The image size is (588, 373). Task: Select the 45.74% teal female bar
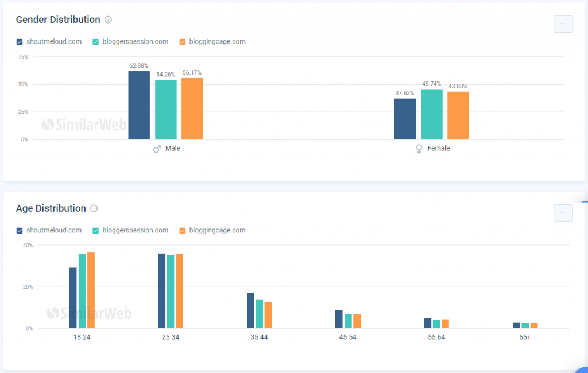tap(432, 114)
